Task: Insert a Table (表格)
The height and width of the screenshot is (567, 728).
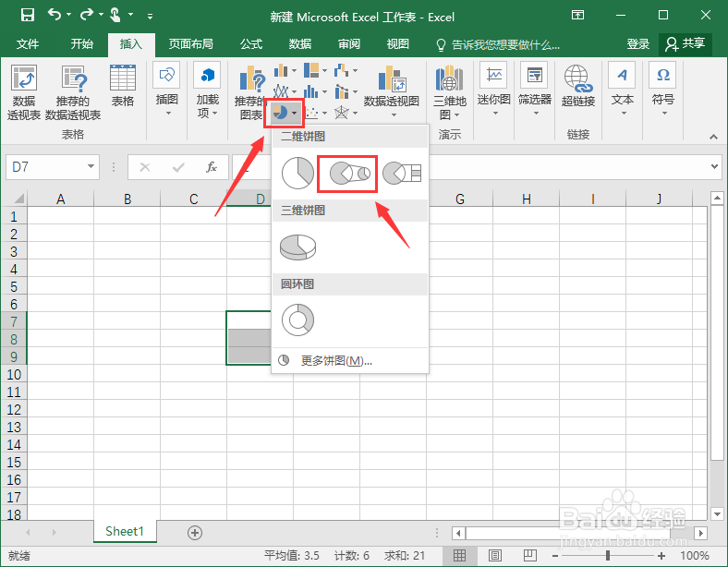Action: tap(123, 85)
